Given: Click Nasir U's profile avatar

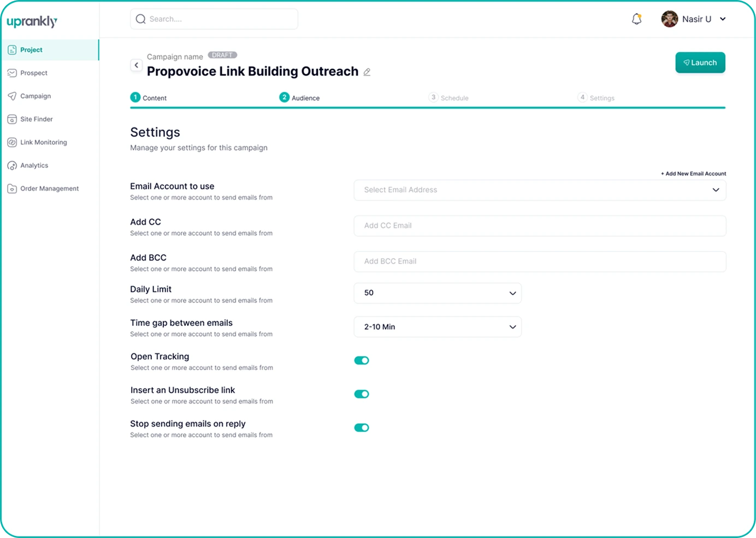Looking at the screenshot, I should (x=670, y=19).
